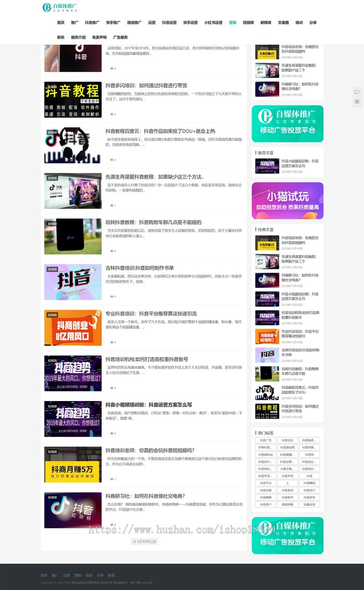Select the highlighted 营销 nav item
Viewport: 364px width, 590px height.
[233, 23]
